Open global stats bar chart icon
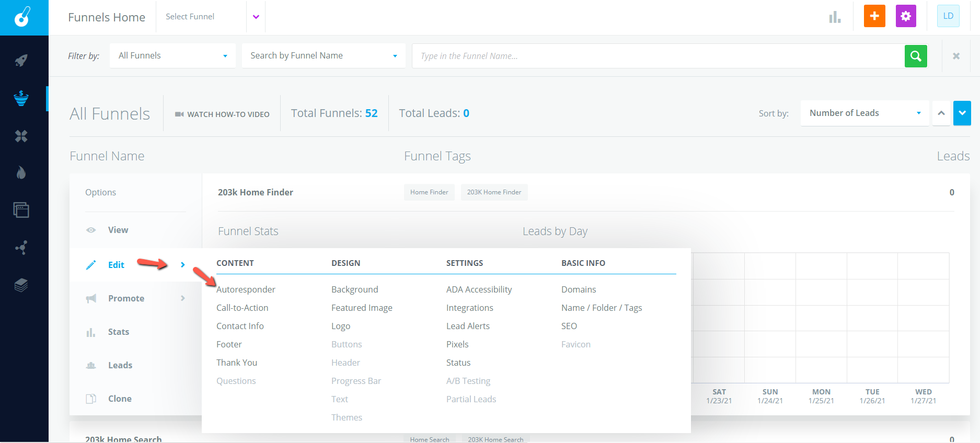The image size is (980, 443). click(835, 17)
